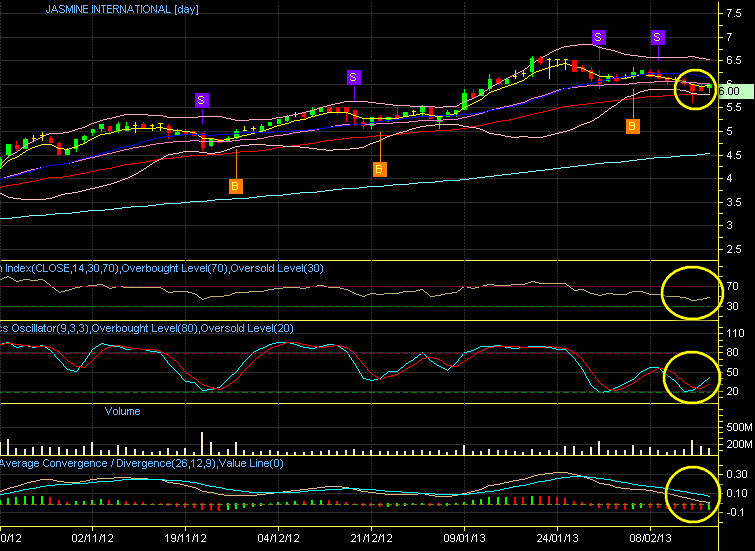This screenshot has height=551, width=755.
Task: Click the orange B buy marker from early February 2013
Action: point(633,126)
